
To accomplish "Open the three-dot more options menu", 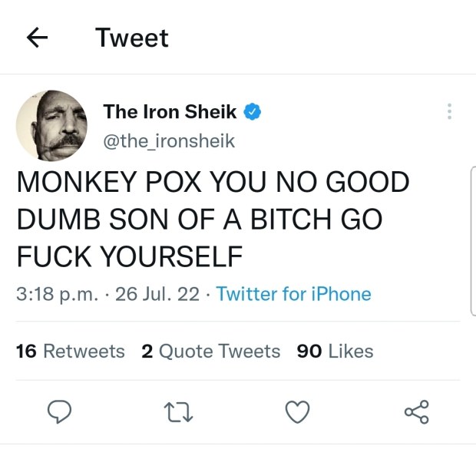I will [x=449, y=112].
